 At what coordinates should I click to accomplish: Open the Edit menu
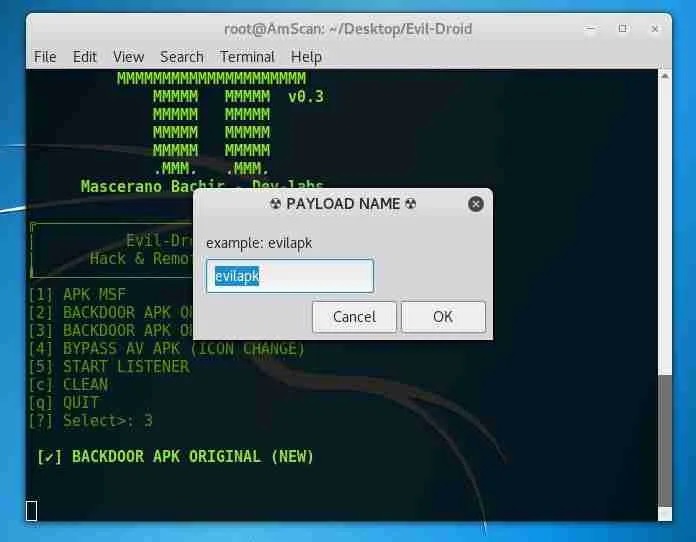tap(84, 57)
